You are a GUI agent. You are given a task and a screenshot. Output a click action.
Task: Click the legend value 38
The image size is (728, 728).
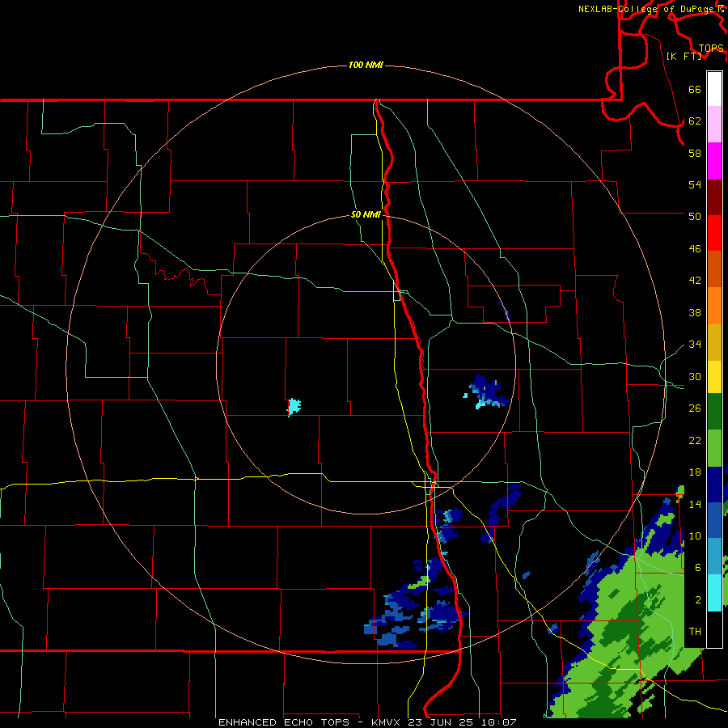click(x=695, y=312)
